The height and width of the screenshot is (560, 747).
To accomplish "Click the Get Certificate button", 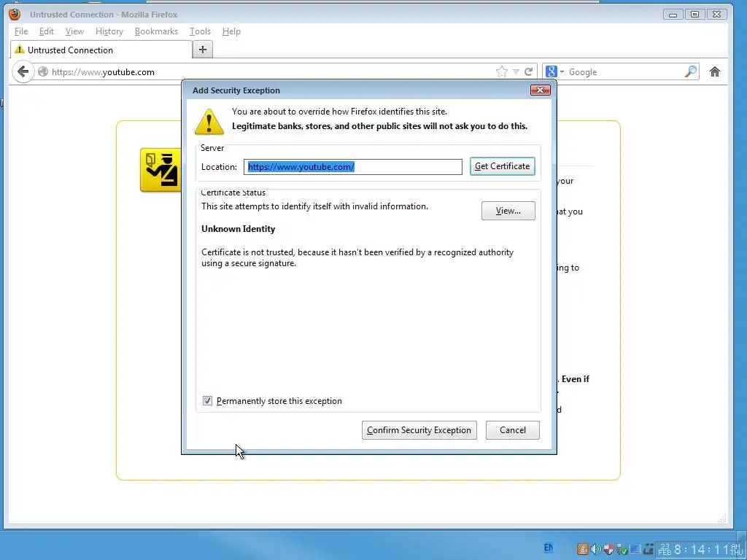I will 502,166.
